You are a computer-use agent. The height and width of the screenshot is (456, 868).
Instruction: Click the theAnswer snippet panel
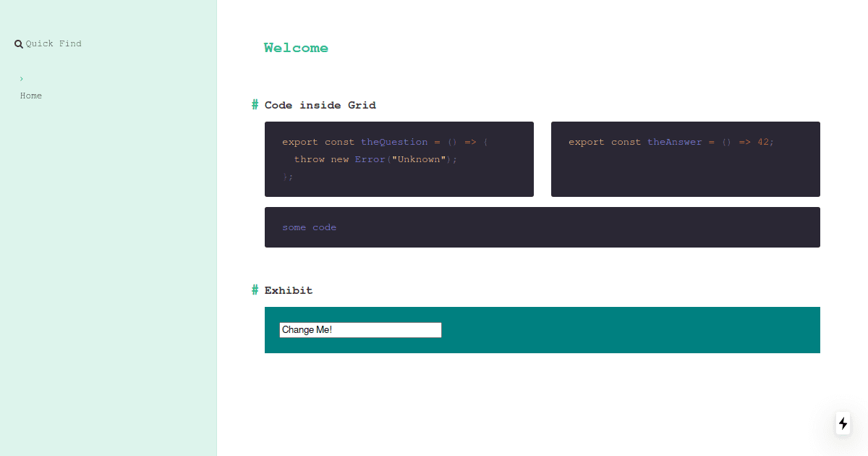point(685,159)
